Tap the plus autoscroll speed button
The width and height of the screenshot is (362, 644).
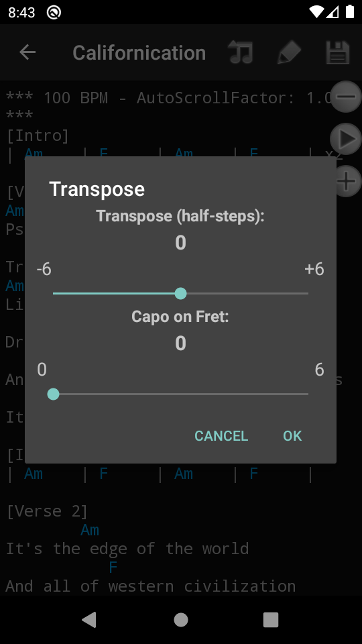[x=346, y=181]
